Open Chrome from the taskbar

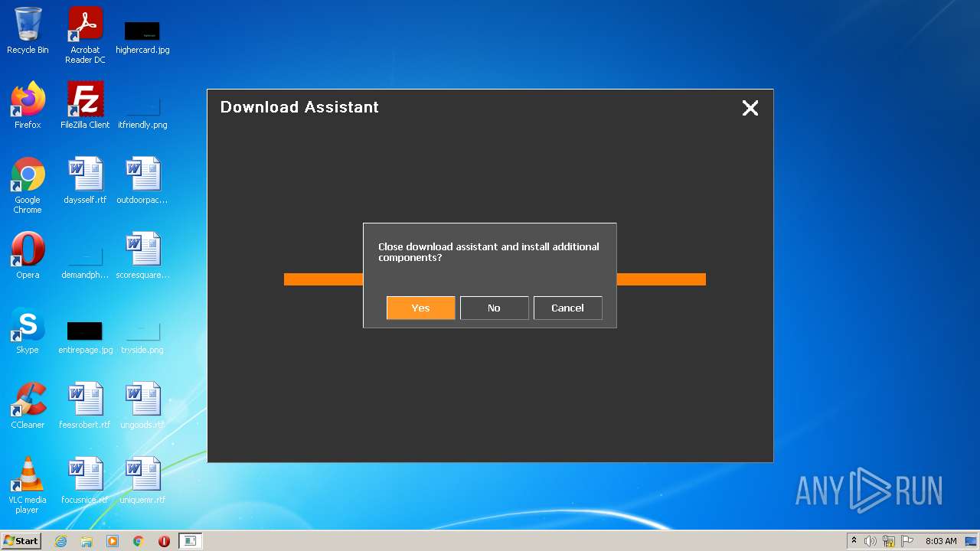[x=139, y=541]
